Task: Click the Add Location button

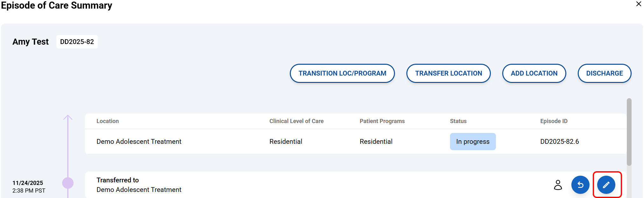Action: tap(534, 73)
